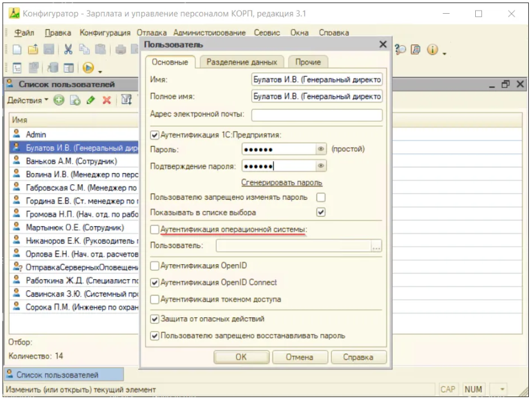532x399 pixels.
Task: Toggle 'Показывать в списке выбора' checkbox
Action: 321,212
